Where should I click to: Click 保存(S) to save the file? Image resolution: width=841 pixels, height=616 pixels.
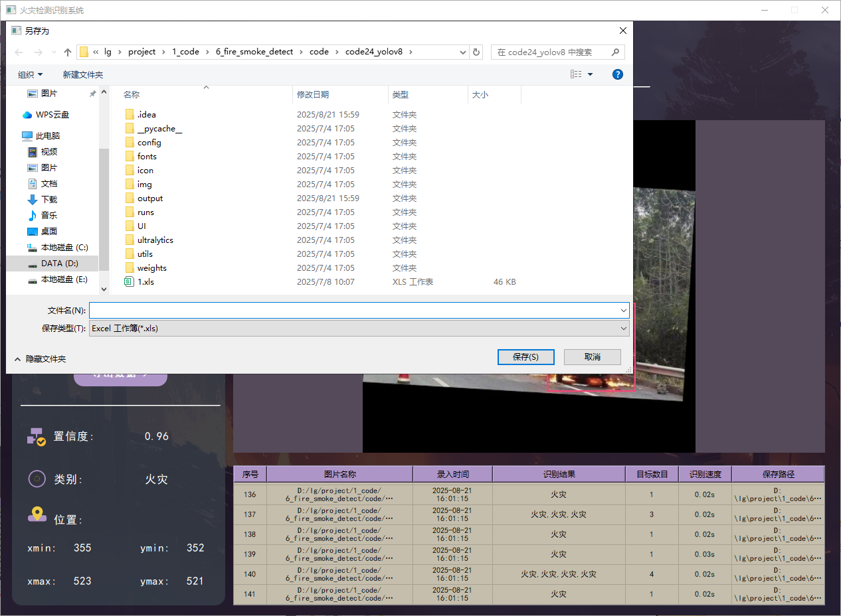click(525, 356)
